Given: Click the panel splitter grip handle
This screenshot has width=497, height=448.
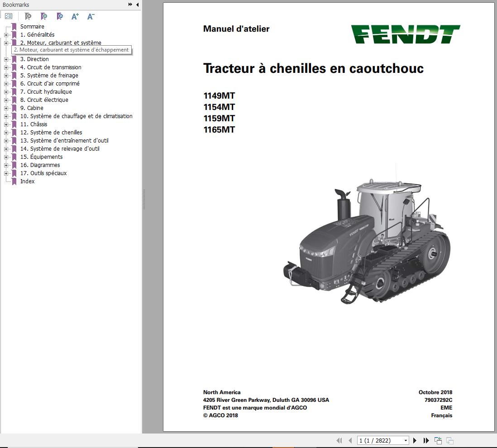Looking at the screenshot, I should point(144,200).
